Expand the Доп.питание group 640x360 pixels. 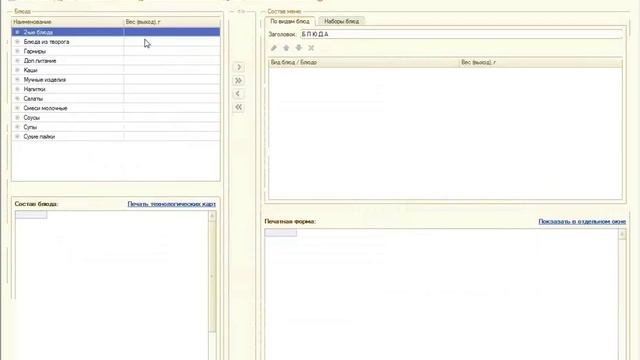[x=17, y=60]
